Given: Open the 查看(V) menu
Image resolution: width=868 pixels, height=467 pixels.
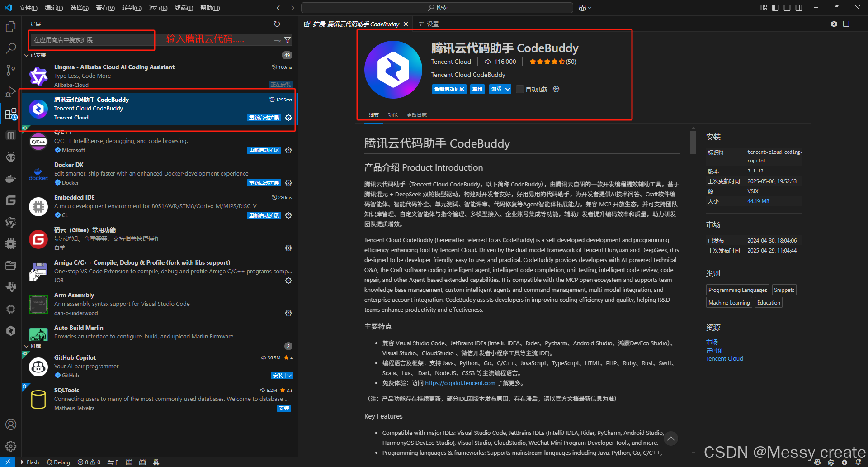Looking at the screenshot, I should click(105, 8).
